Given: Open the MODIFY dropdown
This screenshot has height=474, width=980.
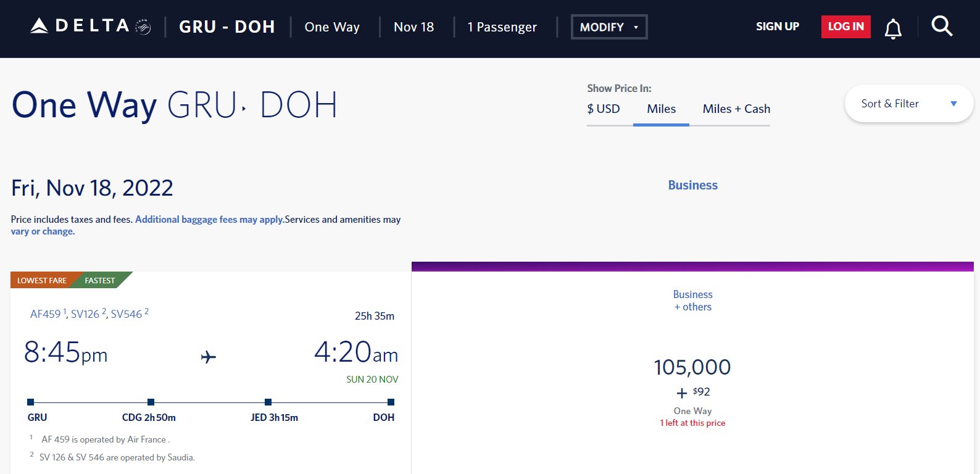Looking at the screenshot, I should tap(609, 27).
